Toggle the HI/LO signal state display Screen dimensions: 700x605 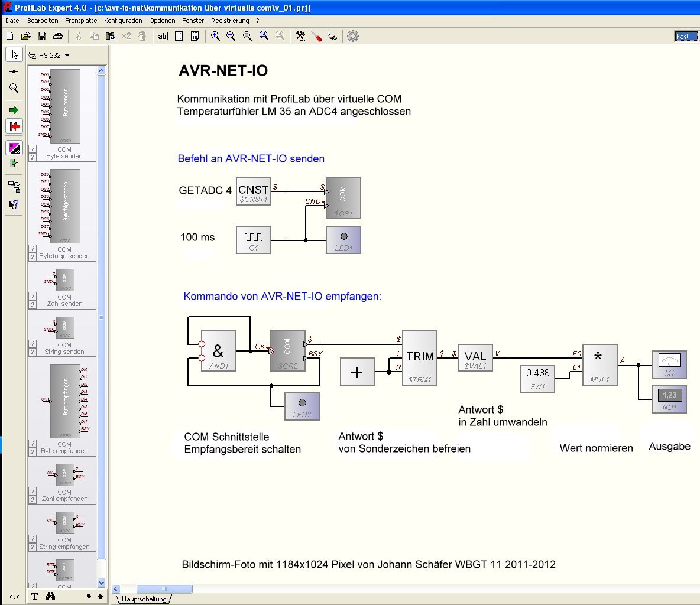click(x=14, y=148)
